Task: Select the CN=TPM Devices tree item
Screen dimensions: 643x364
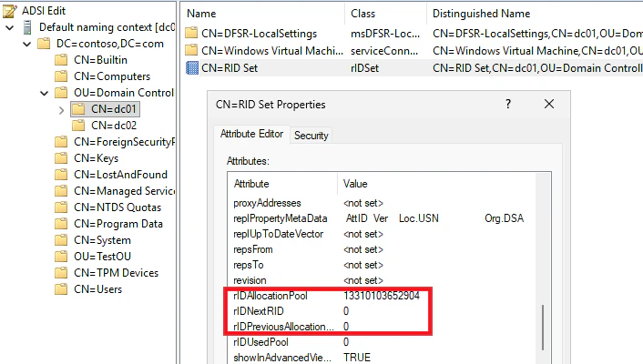Action: 116,273
